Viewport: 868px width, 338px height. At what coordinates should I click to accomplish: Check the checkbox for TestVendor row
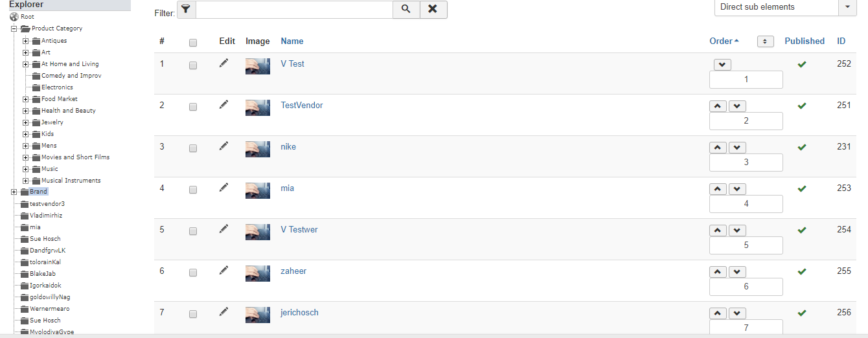tap(193, 107)
